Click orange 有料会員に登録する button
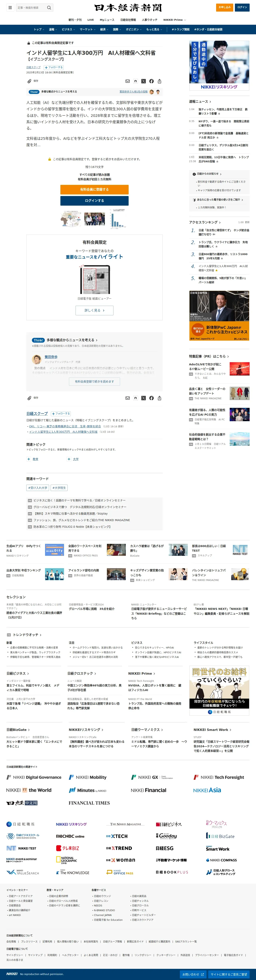Image resolution: width=256 pixels, height=980 pixels. pos(94,189)
